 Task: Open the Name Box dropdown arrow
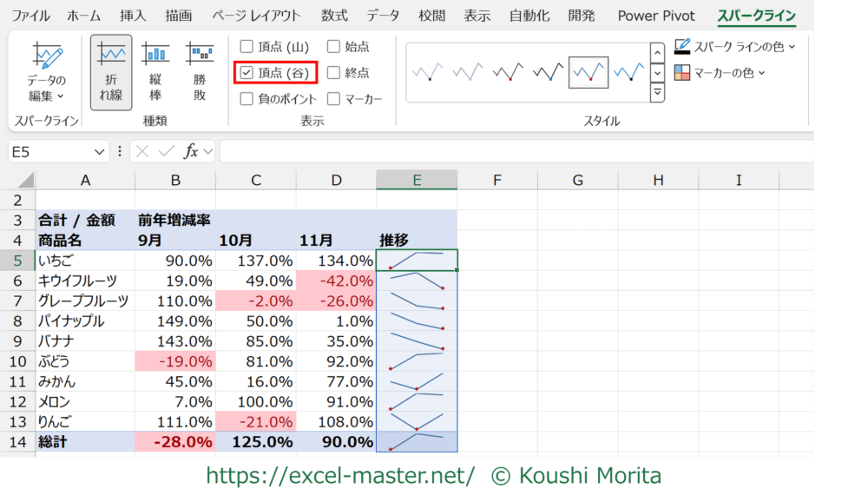100,151
